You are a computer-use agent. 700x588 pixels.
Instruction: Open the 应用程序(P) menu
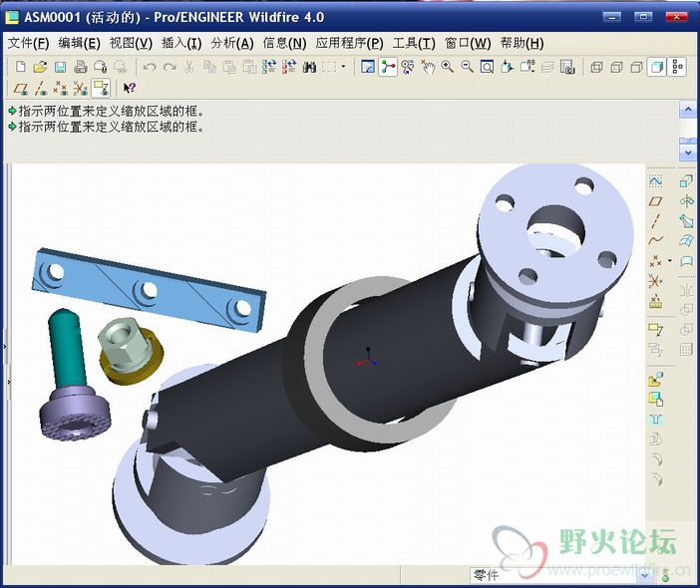[350, 43]
